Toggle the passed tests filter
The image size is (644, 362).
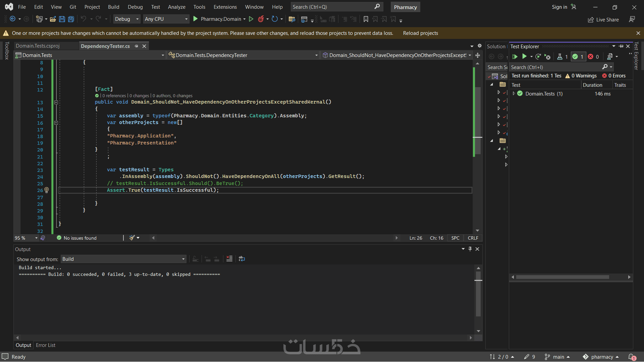(x=578, y=57)
